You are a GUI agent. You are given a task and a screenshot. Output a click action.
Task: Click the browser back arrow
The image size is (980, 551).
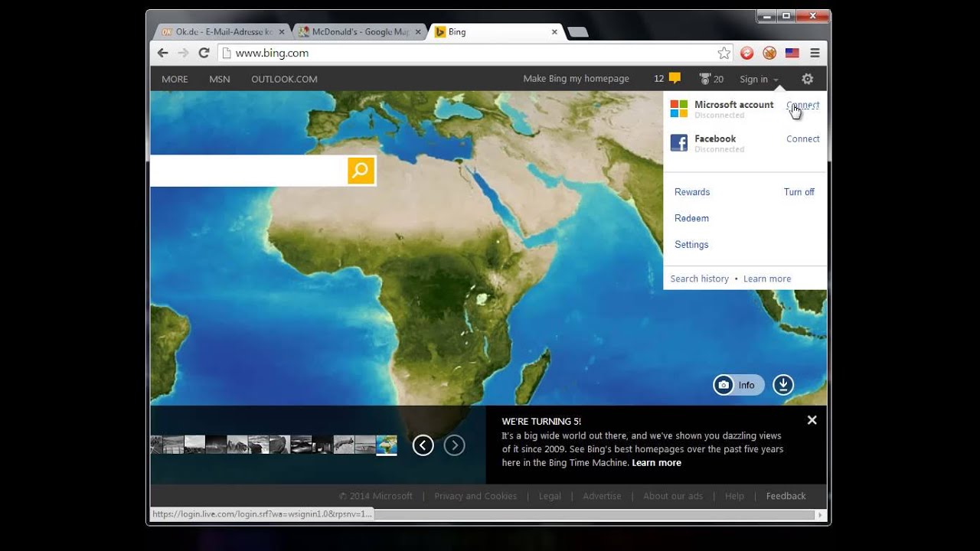(162, 53)
